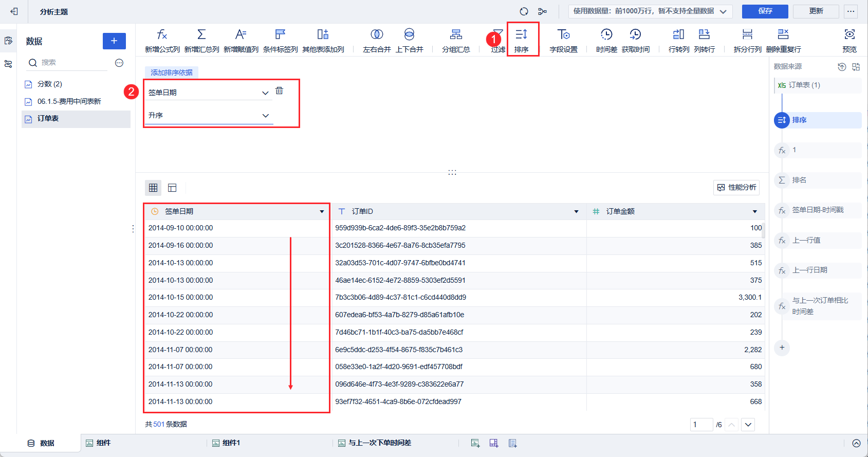Screen dimensions: 868x457
Task: Click the 时间差 tool
Action: 607,41
